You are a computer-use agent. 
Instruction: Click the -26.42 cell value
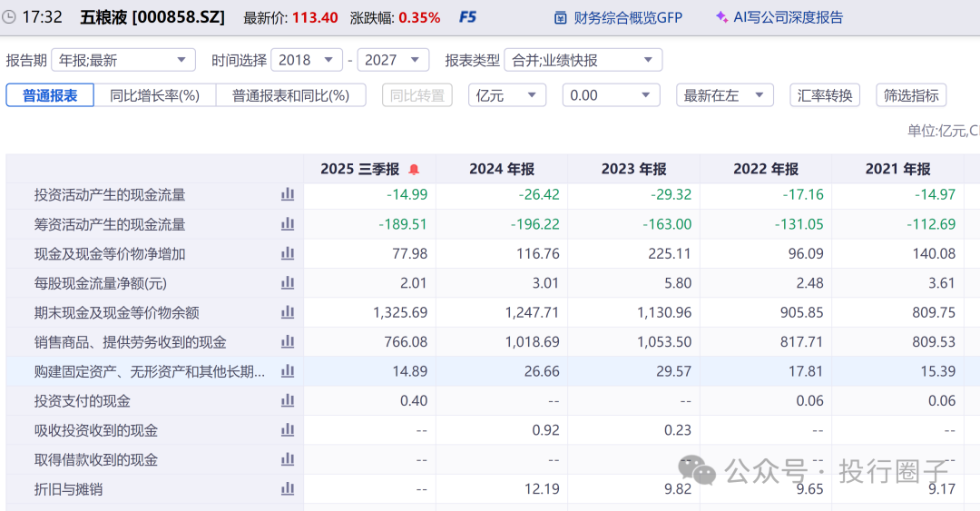click(539, 194)
